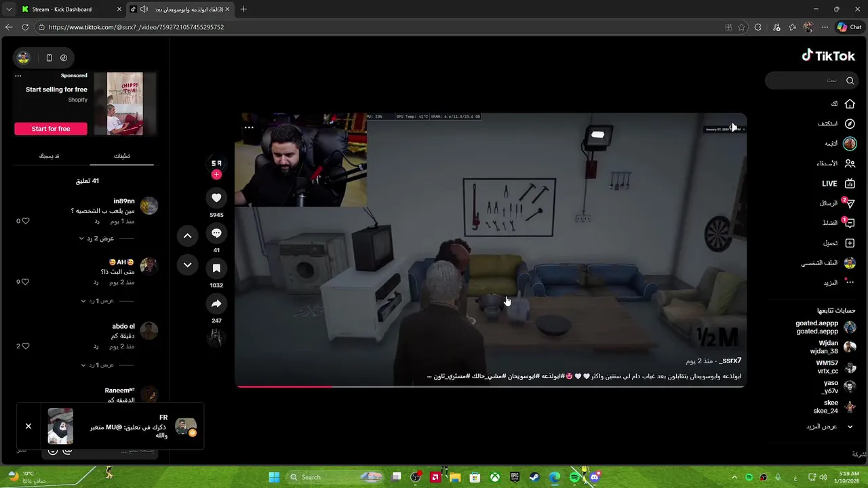Open the video's three-dot options menu
868x488 pixels.
[x=249, y=127]
